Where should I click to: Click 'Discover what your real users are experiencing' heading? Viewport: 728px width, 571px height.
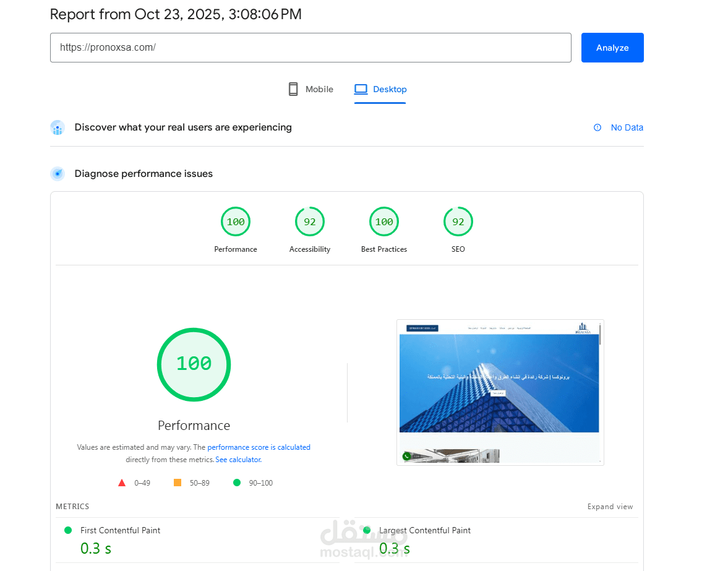[x=183, y=127]
